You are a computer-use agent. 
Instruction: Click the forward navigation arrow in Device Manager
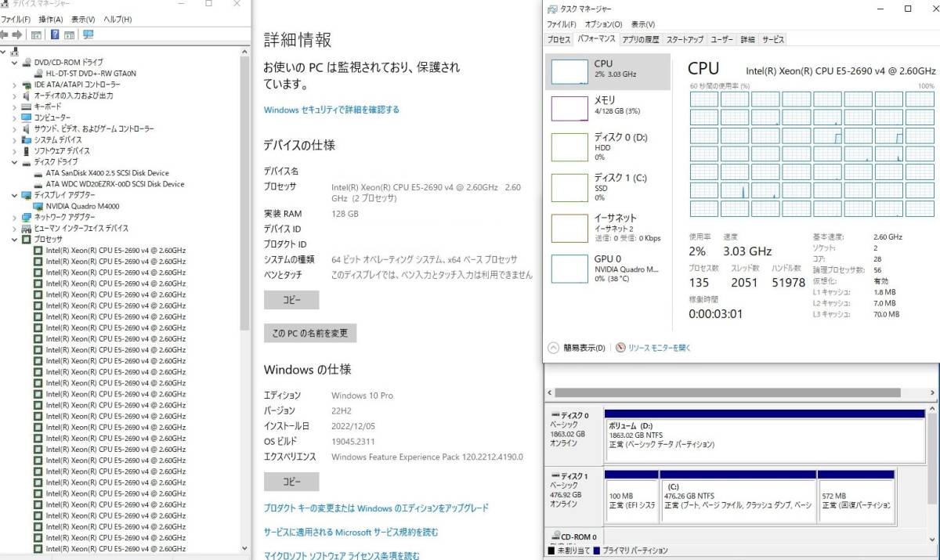click(16, 34)
